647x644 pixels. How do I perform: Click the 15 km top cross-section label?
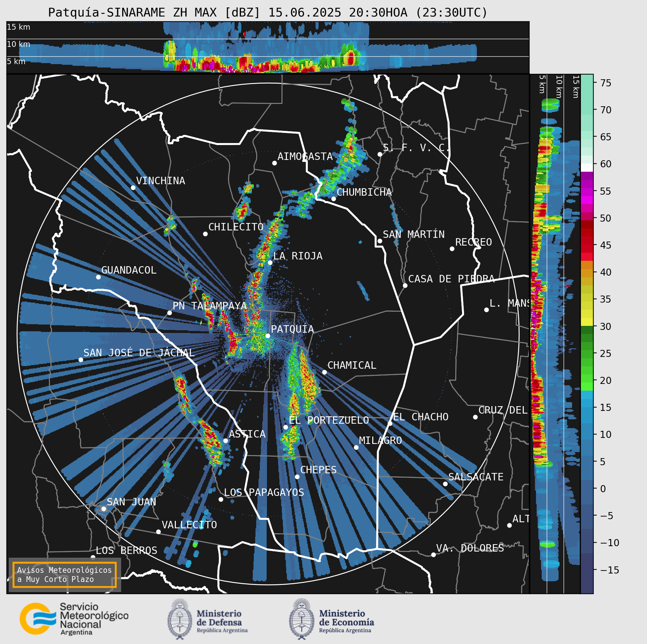pos(19,27)
